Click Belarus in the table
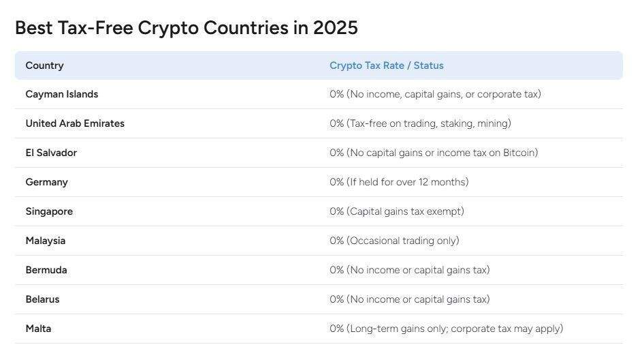 (x=42, y=299)
